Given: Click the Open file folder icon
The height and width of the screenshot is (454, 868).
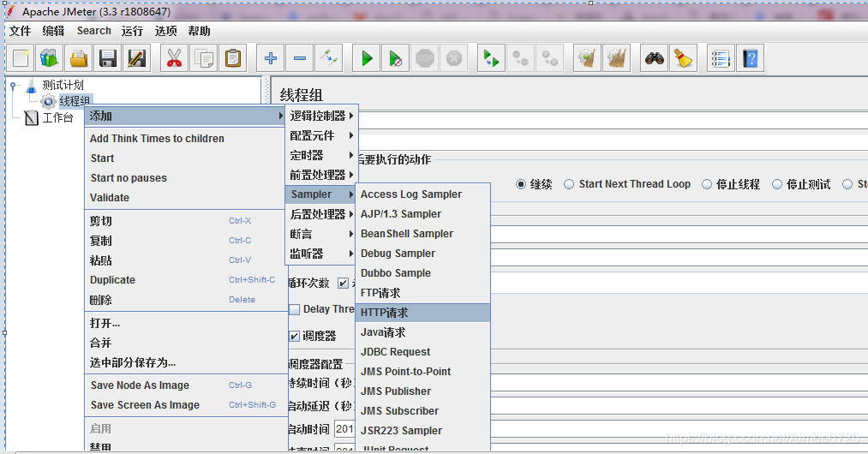Looking at the screenshot, I should pos(79,58).
